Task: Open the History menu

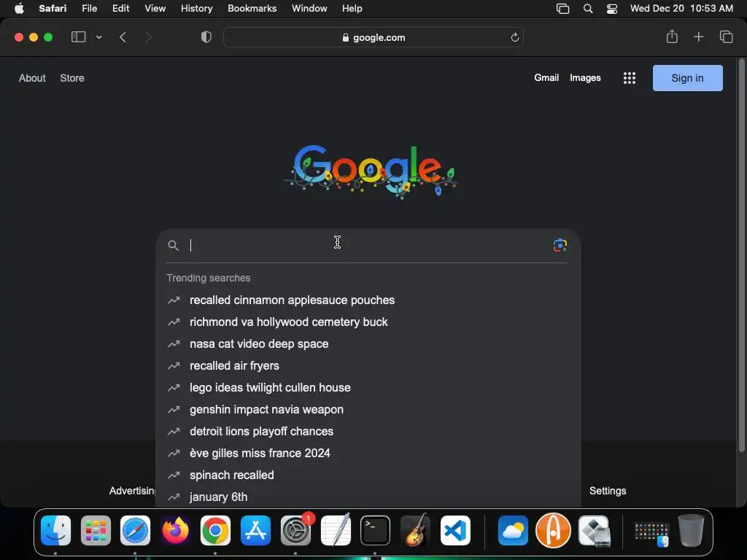Action: point(196,9)
